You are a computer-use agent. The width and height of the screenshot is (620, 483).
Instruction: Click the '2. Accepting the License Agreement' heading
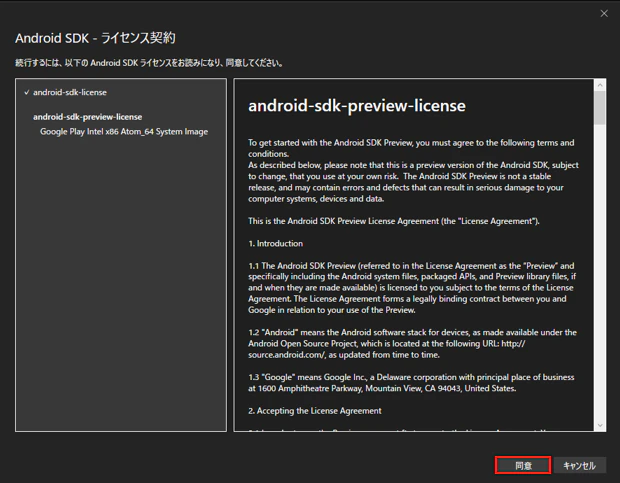pos(315,411)
